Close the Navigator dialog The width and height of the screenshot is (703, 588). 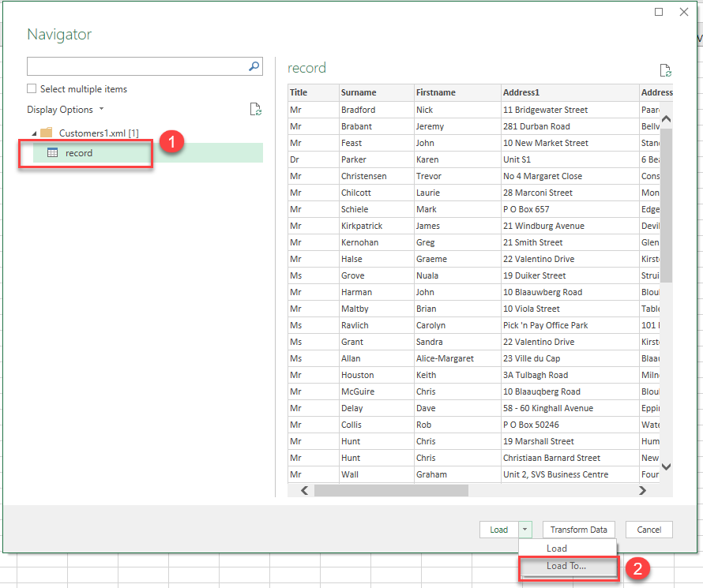point(684,12)
